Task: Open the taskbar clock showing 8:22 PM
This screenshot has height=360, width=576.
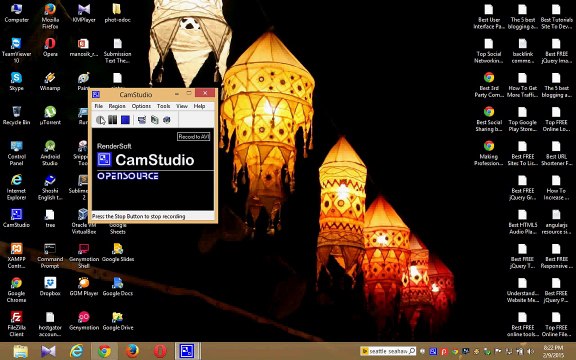Action: pos(553,351)
